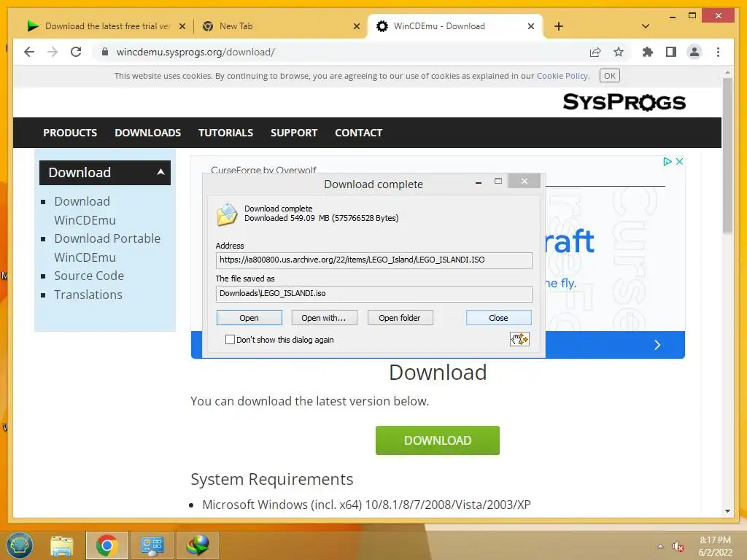
Task: Check 'Don't show this dialog again'
Action: point(230,340)
